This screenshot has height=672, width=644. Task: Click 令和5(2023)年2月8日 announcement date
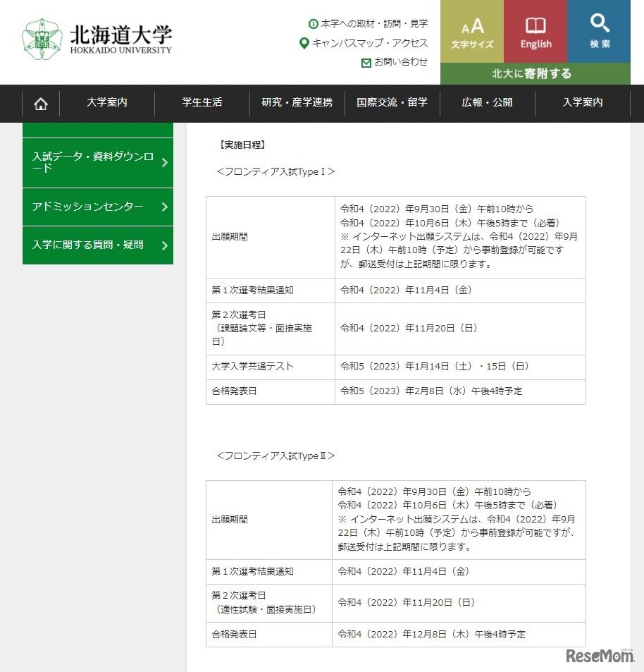tap(460, 392)
